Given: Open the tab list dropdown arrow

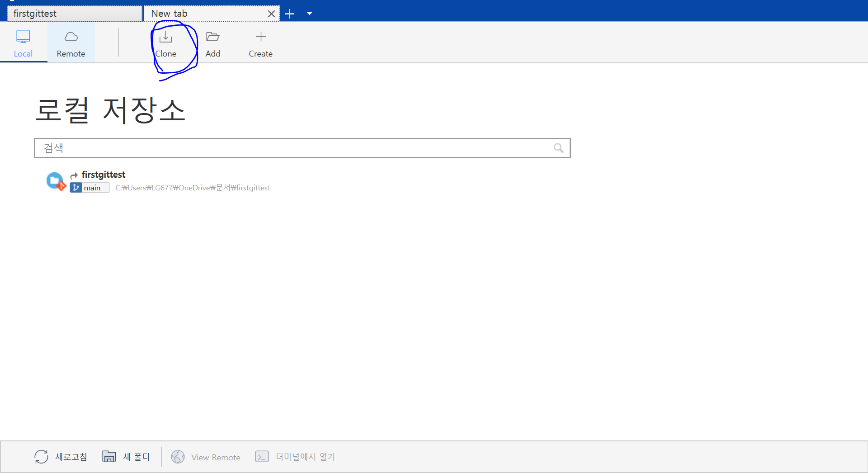Looking at the screenshot, I should tap(310, 14).
